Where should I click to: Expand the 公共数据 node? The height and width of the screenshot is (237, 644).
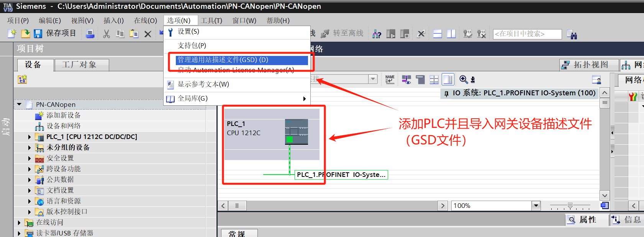29,180
